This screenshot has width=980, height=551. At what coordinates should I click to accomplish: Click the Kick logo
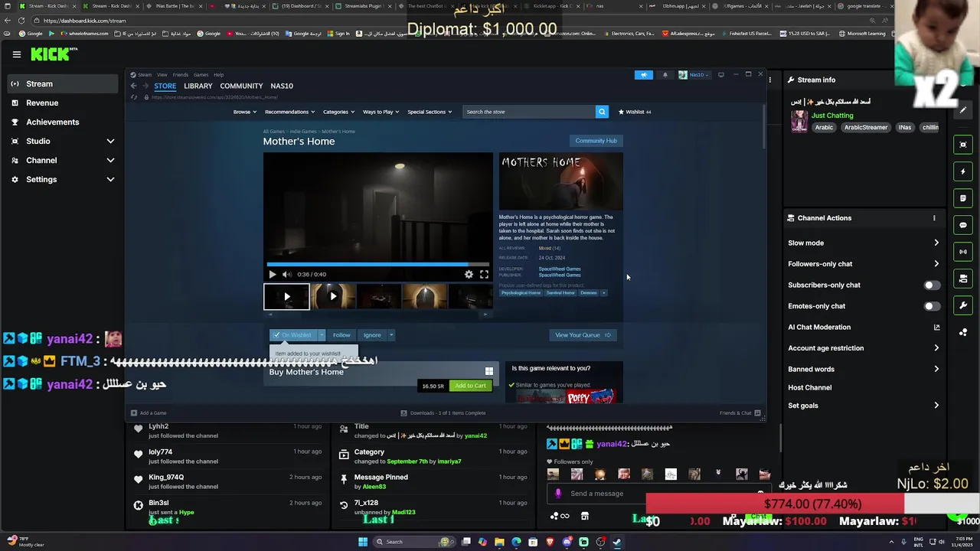[54, 54]
